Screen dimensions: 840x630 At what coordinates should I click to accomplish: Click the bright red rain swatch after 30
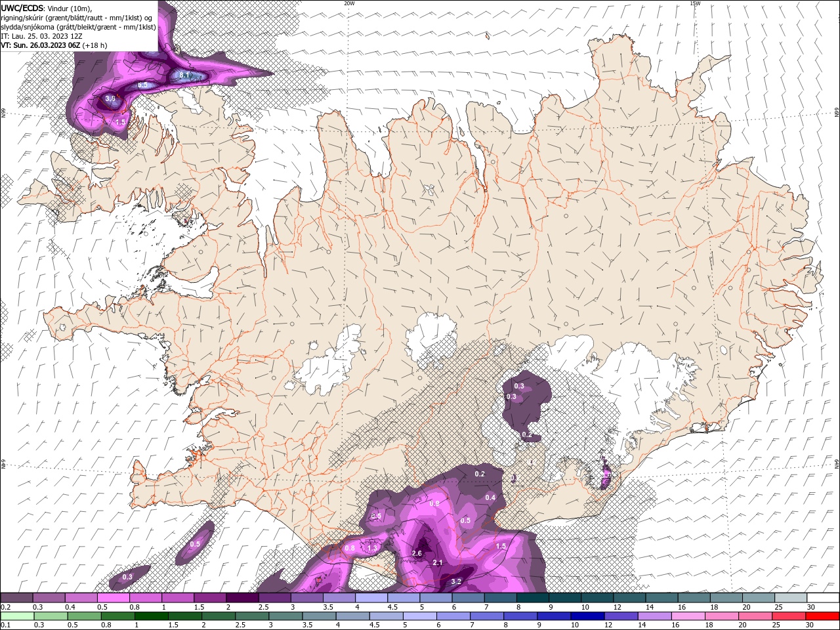tap(823, 616)
